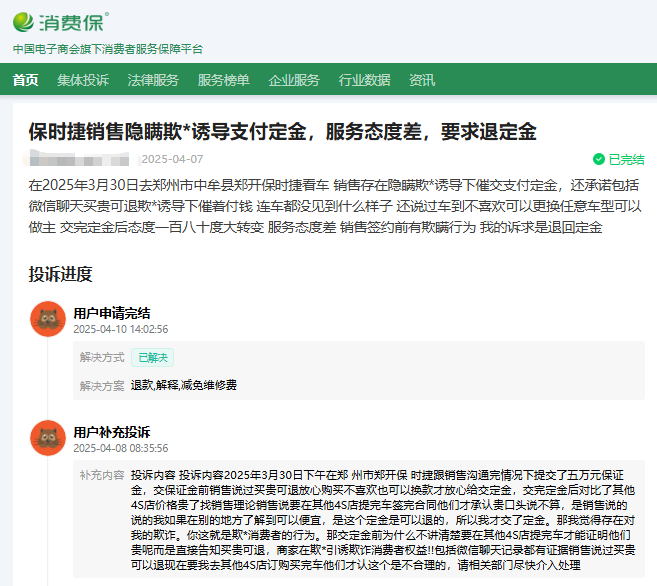Viewport: 657px width, 586px height.
Task: Click the complaint title about 保时捷销售
Action: click(282, 132)
